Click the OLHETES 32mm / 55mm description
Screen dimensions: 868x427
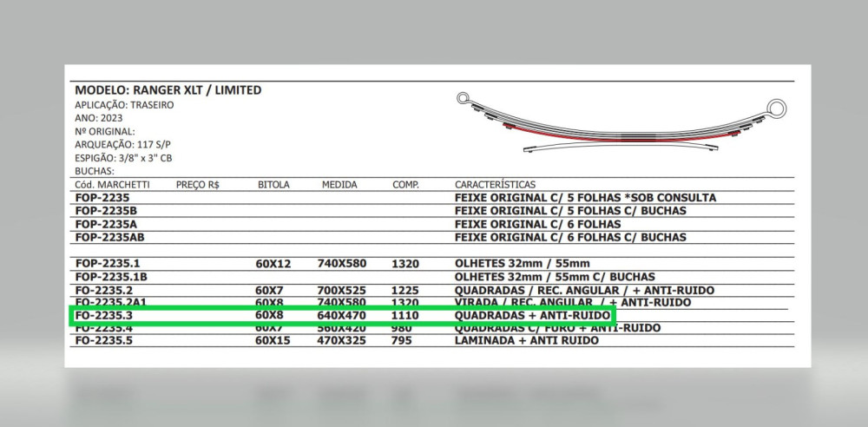coord(522,264)
